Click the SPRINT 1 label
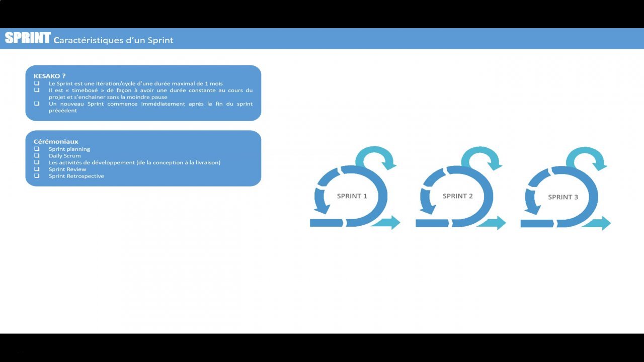 click(352, 196)
